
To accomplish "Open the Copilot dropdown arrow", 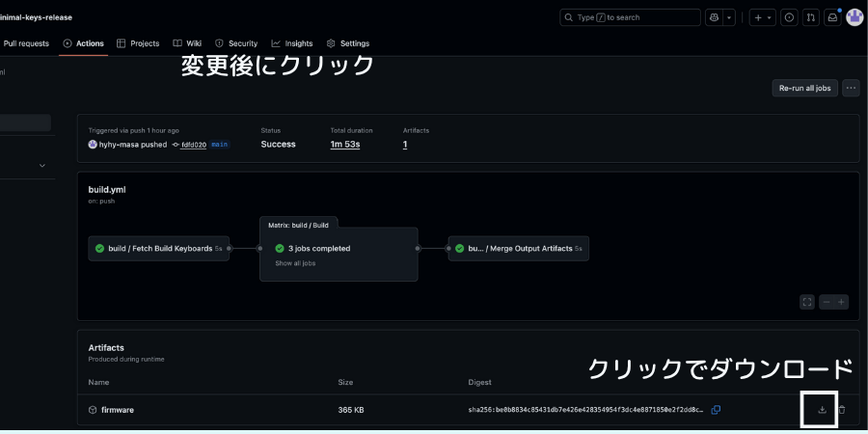I will (x=729, y=17).
